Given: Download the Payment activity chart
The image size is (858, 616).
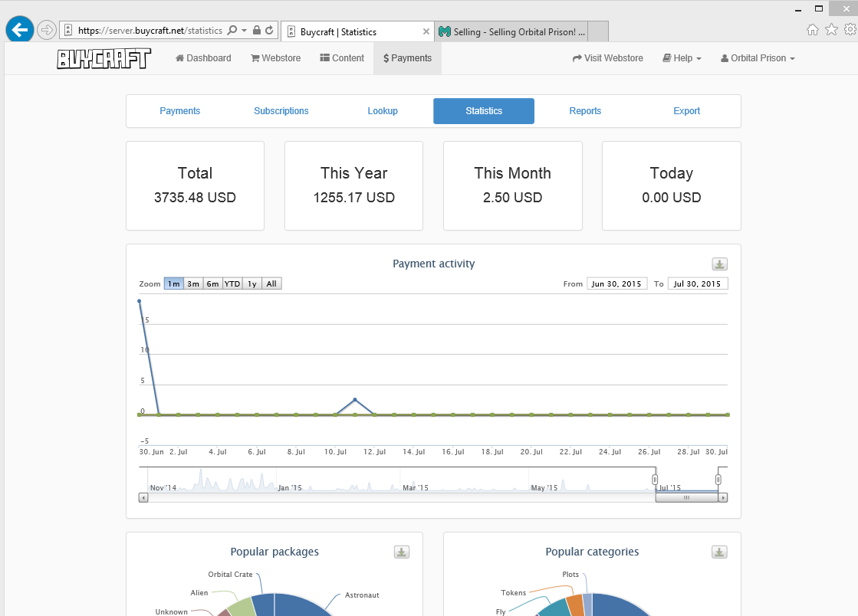Looking at the screenshot, I should pos(719,264).
